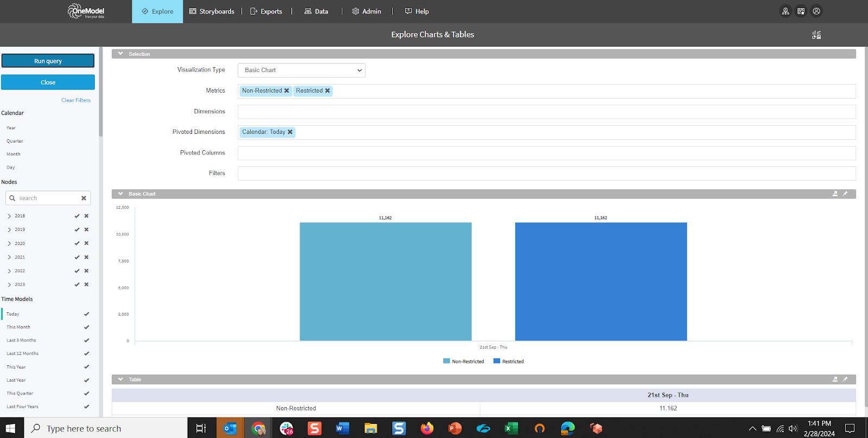Screen dimensions: 868x438
Task: Toggle the checkmark for Last 12 Months
Action: 86,353
